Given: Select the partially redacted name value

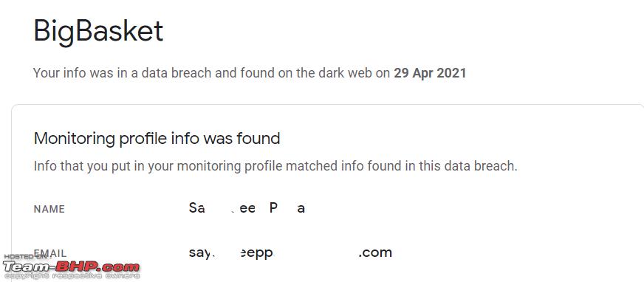Looking at the screenshot, I should (x=247, y=208).
